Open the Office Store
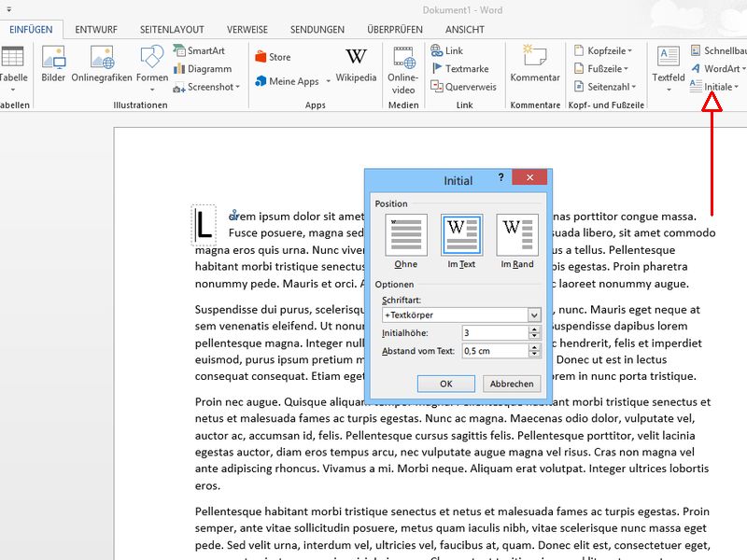 pyautogui.click(x=273, y=57)
